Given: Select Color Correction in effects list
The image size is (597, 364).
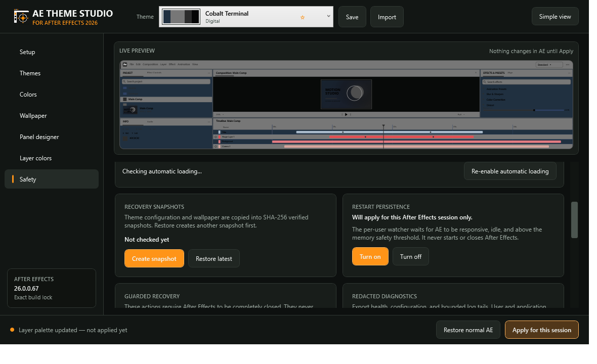Looking at the screenshot, I should point(496,100).
